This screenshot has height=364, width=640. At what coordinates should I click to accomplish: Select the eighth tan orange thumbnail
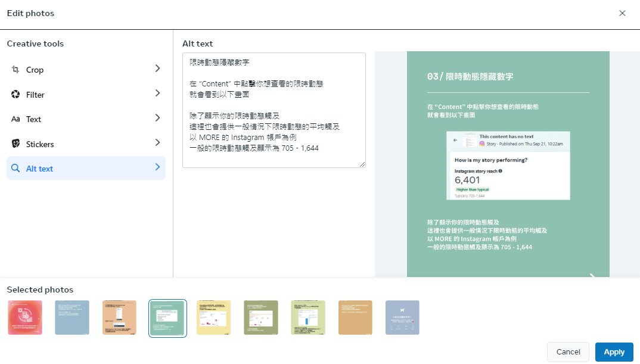355,318
